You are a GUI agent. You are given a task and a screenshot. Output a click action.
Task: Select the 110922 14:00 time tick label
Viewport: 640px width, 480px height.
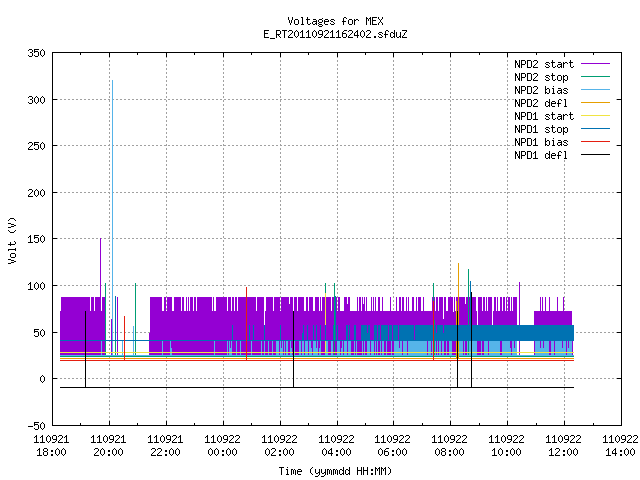coord(620,446)
